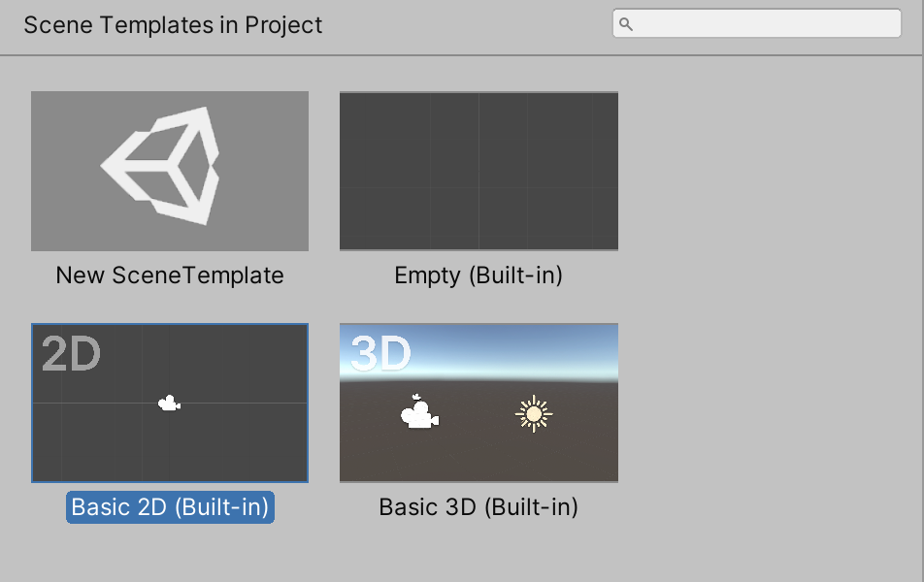Click the magnifying glass in the search bar
Image resolution: width=924 pixels, height=582 pixels.
[x=627, y=23]
